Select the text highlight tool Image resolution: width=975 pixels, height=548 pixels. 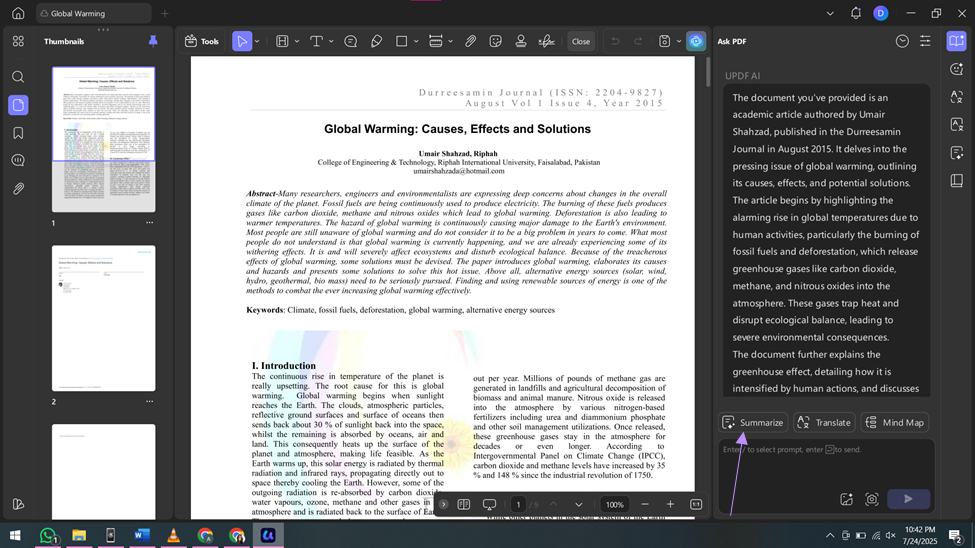[x=282, y=42]
